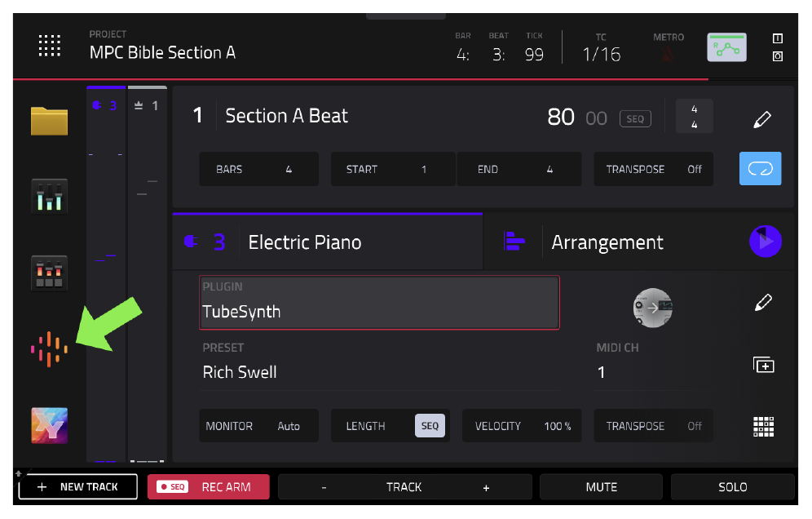Open the orange waveform sample icon
The width and height of the screenshot is (812, 519).
[x=49, y=349]
